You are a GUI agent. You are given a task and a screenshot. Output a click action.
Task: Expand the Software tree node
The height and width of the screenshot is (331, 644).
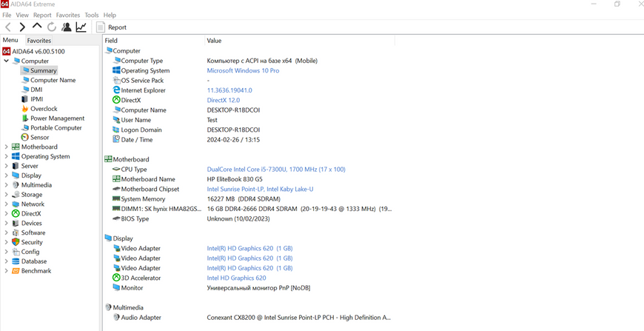pyautogui.click(x=6, y=233)
